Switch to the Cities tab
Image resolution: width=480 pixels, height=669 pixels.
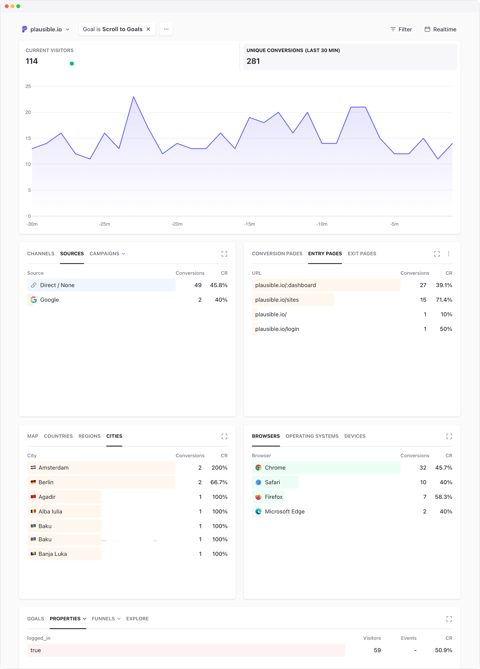114,436
